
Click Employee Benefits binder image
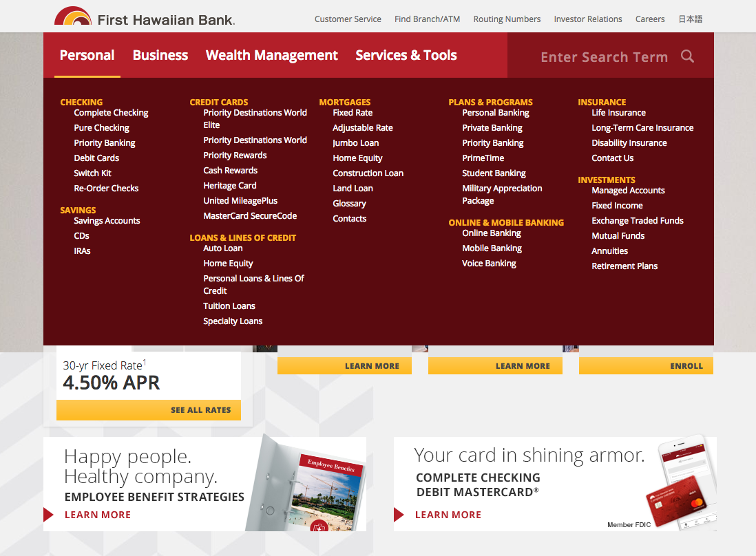[x=306, y=483]
